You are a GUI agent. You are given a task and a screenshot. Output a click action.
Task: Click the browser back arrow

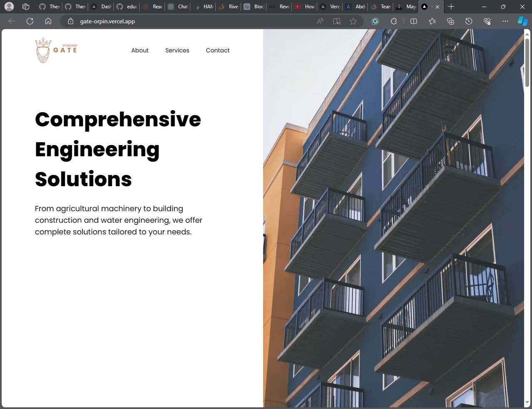point(12,21)
